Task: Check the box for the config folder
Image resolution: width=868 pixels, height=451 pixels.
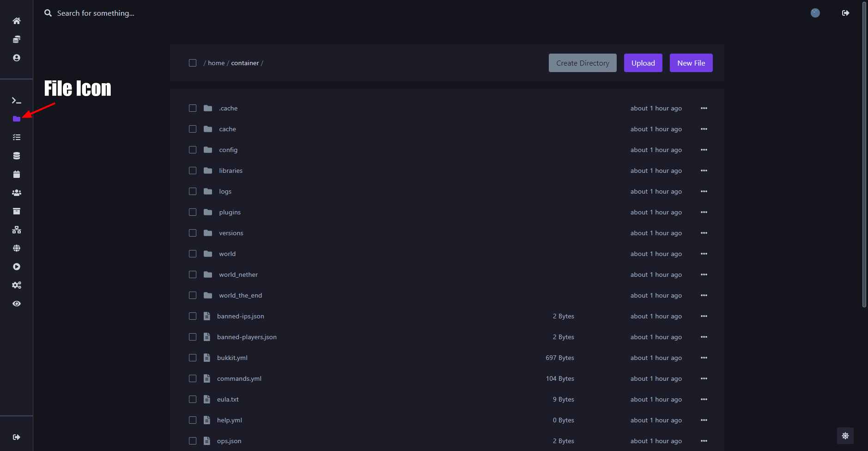Action: [193, 150]
